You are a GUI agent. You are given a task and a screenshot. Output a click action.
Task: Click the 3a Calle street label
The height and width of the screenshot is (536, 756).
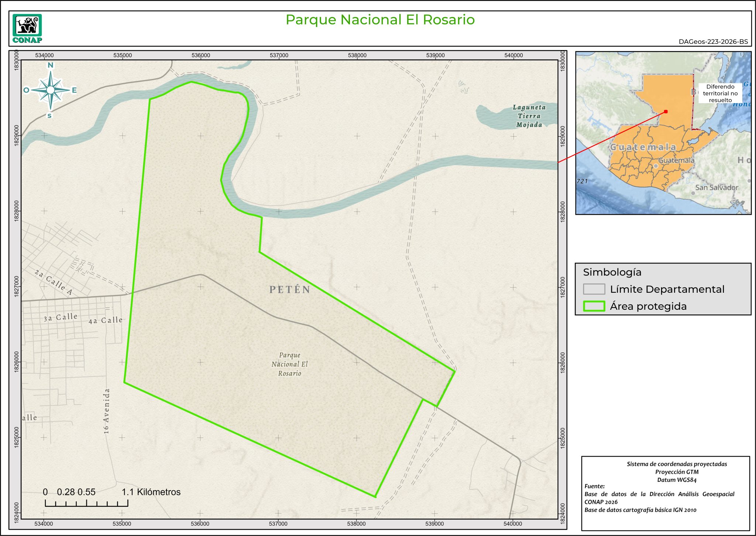click(x=61, y=317)
